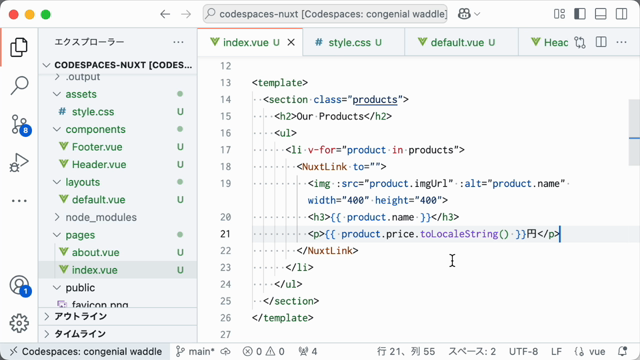Click the Copilot icon in title bar

point(464,14)
